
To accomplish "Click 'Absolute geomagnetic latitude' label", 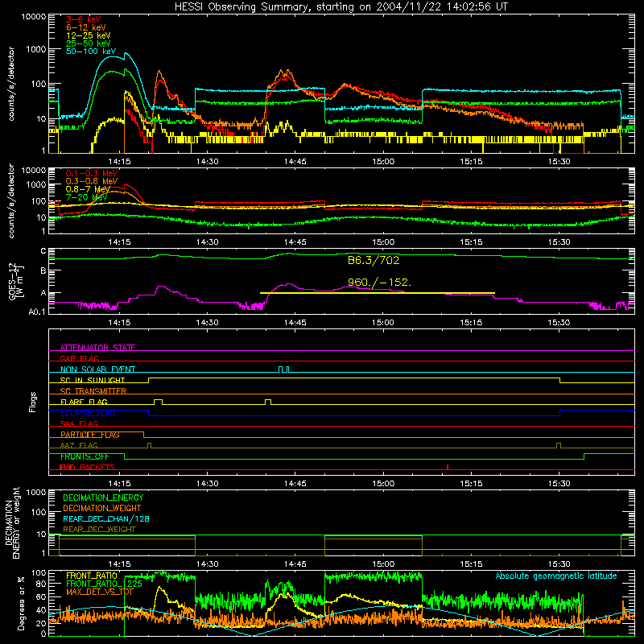I will tap(556, 576).
